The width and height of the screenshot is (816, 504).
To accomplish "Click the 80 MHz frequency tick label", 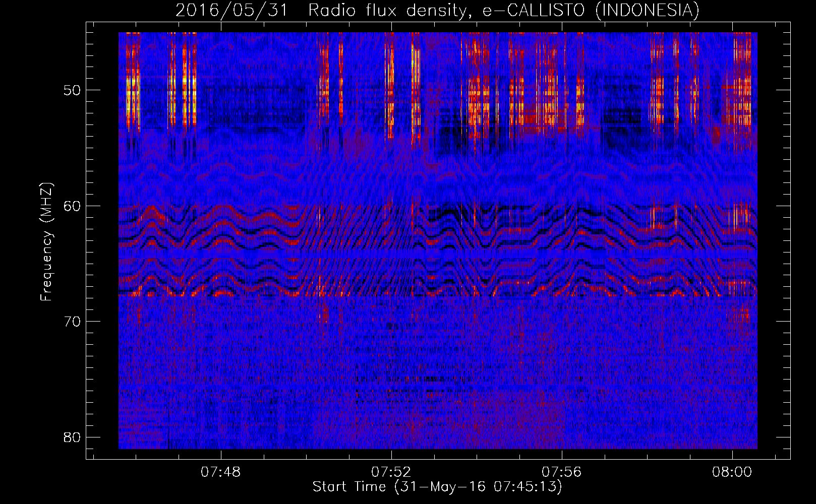I will pyautogui.click(x=72, y=437).
